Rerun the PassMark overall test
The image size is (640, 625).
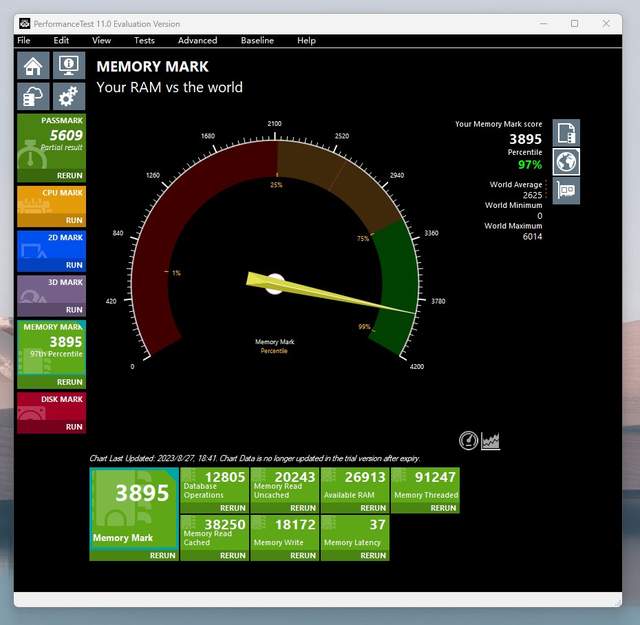pos(51,176)
